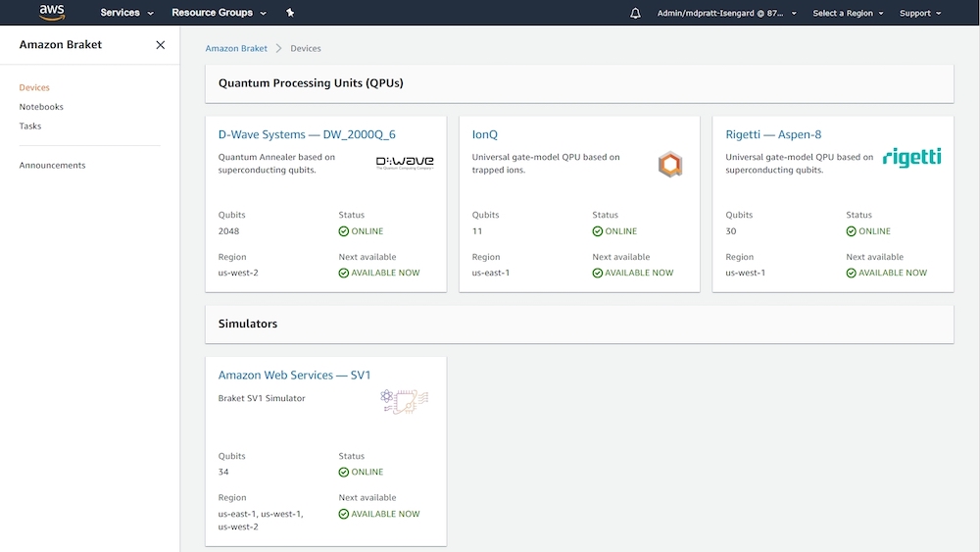980x552 pixels.
Task: Click the favorites pin star icon
Action: point(290,13)
